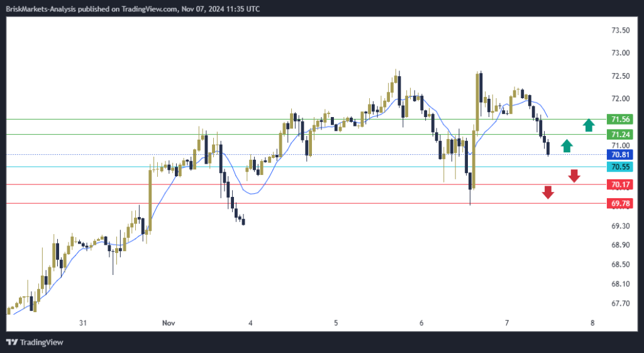Click the 'Nov' date label on the time axis

[168, 323]
